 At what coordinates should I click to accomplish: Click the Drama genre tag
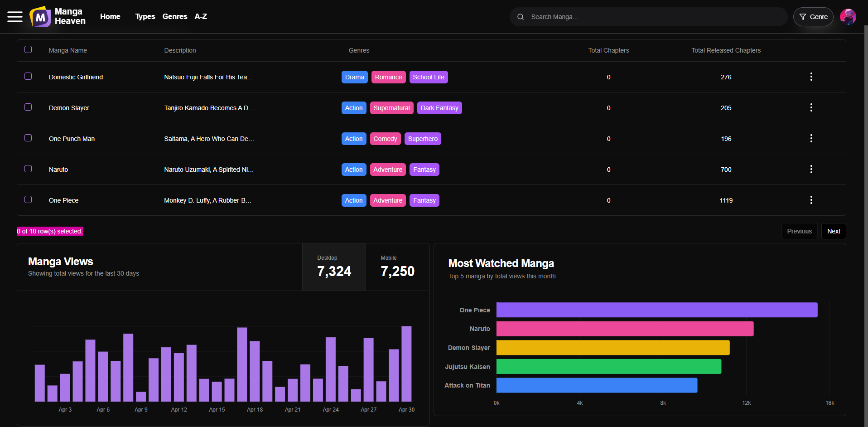tap(354, 77)
